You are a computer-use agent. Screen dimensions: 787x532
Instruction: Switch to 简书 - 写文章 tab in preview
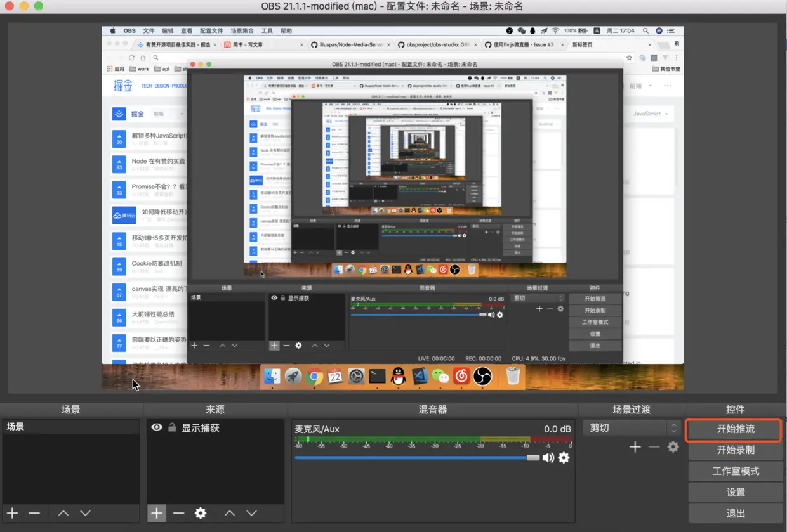pyautogui.click(x=263, y=45)
